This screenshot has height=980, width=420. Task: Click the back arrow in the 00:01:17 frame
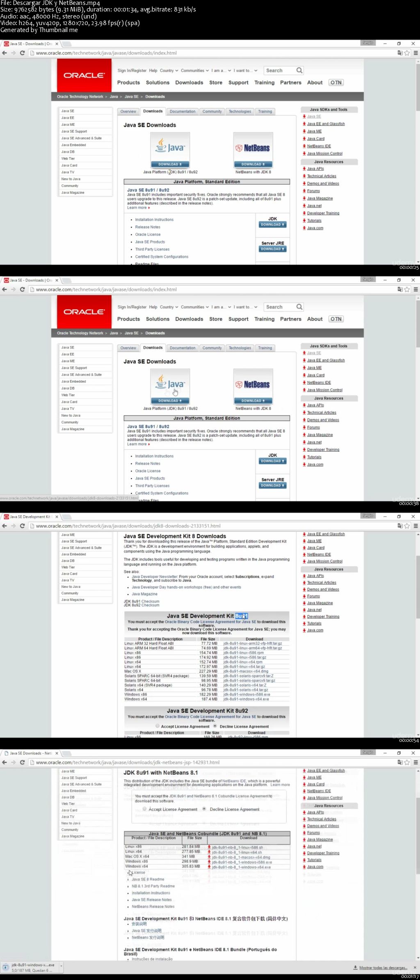[x=5, y=762]
